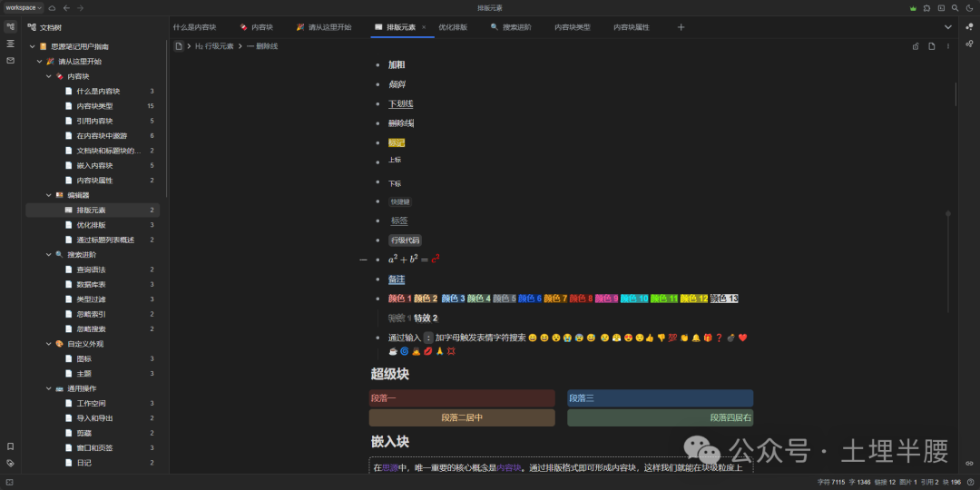This screenshot has width=980, height=490.
Task: Collapse the 通用操作 folder in tree
Action: click(49, 388)
